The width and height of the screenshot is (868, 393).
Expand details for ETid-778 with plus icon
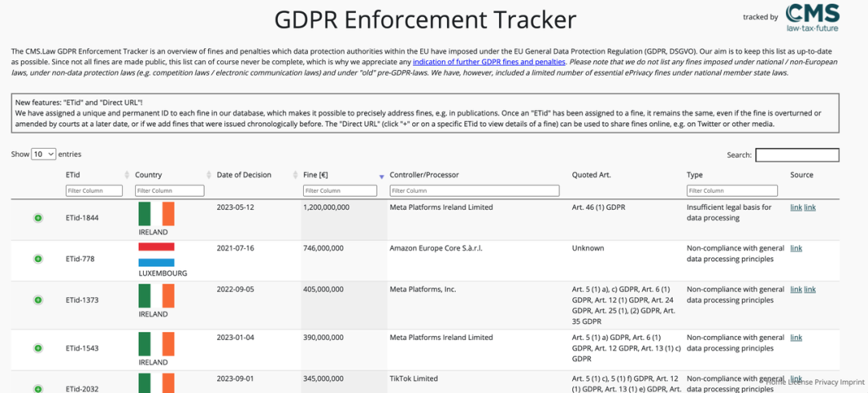[x=38, y=259]
